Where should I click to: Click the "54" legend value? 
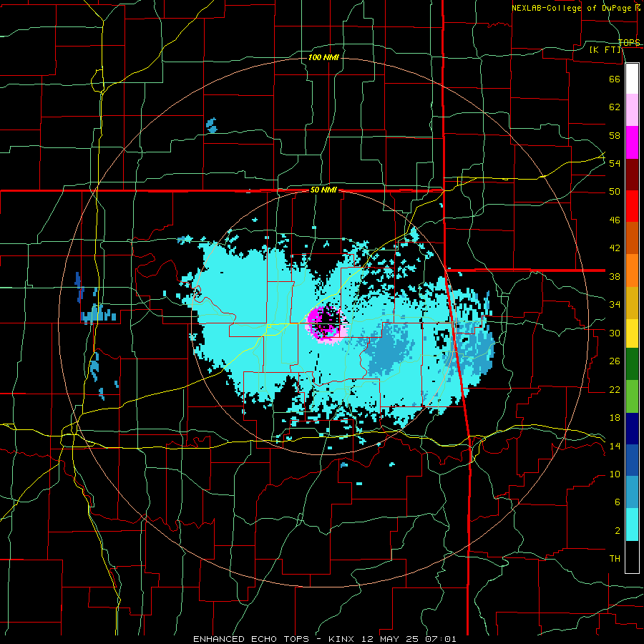point(615,163)
